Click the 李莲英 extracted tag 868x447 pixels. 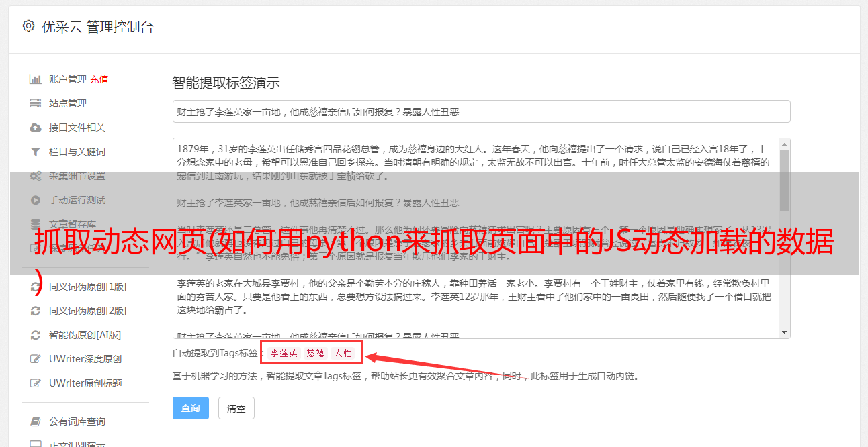pyautogui.click(x=284, y=353)
